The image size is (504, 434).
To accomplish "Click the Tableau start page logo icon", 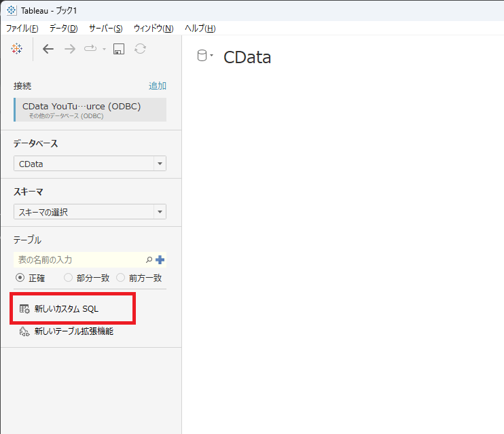I will click(17, 49).
